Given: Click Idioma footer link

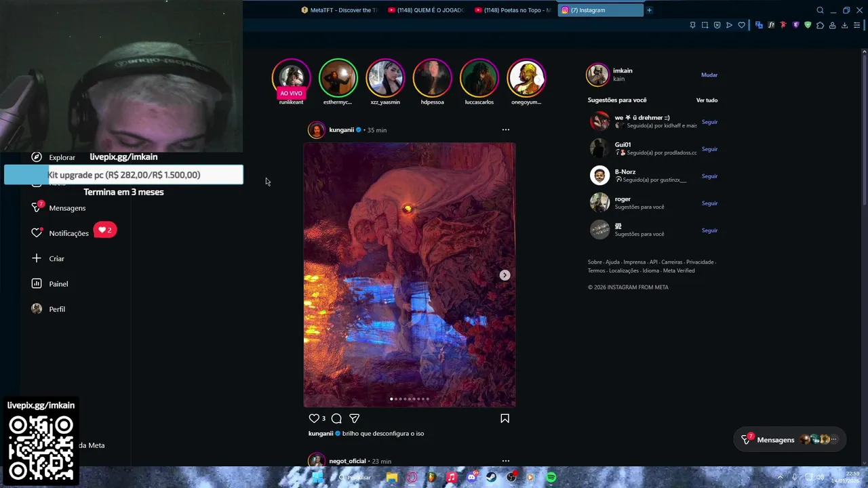Looking at the screenshot, I should tap(650, 271).
